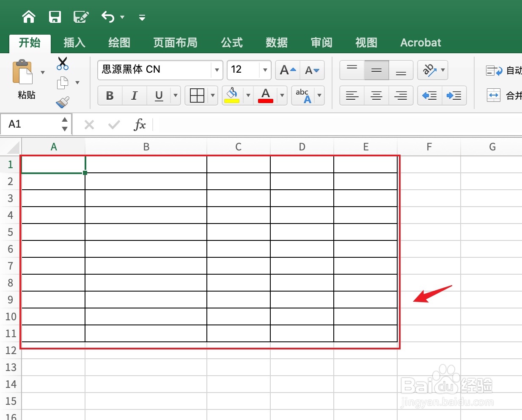Increase font size with the large A
Viewport: 522px width, 420px height.
click(288, 70)
